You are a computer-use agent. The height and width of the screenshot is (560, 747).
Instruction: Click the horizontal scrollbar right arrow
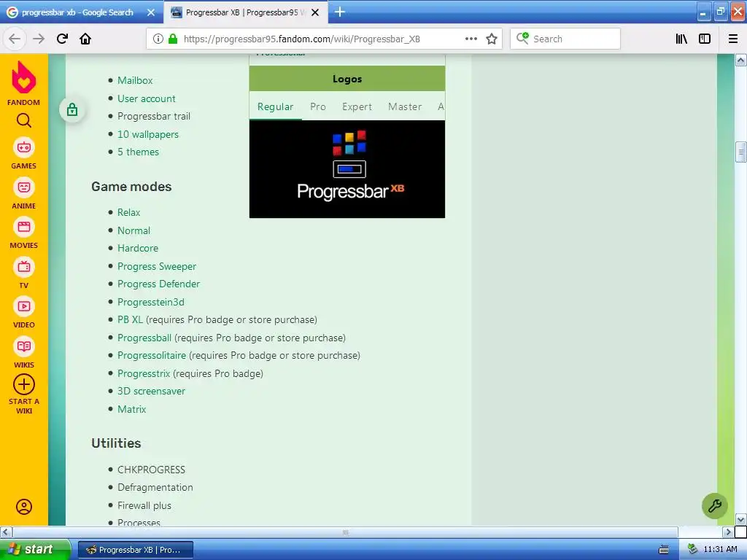click(x=729, y=532)
